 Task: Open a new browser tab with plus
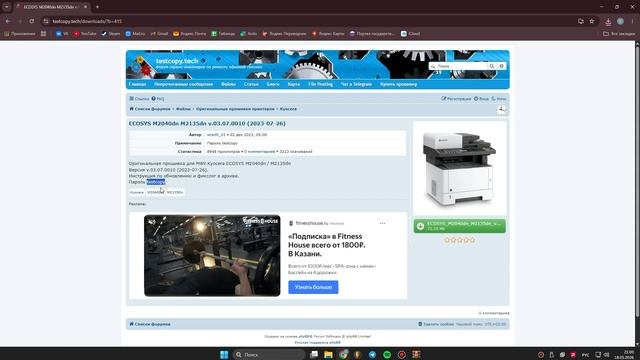tap(97, 7)
